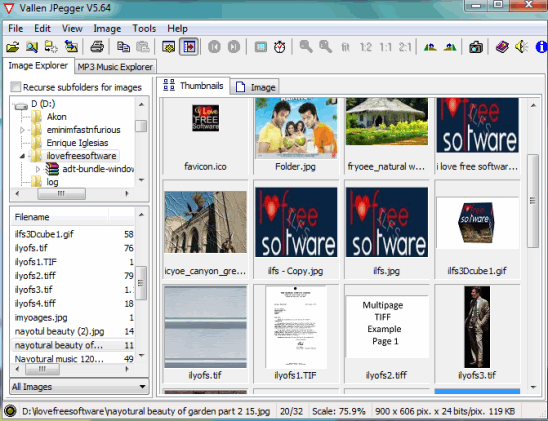This screenshot has height=421, width=548.
Task: Switch to the Image view tab
Action: [x=255, y=87]
